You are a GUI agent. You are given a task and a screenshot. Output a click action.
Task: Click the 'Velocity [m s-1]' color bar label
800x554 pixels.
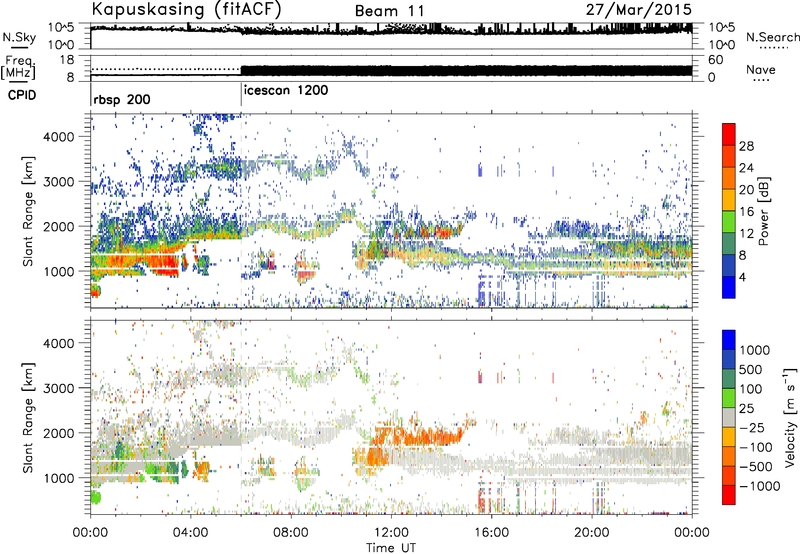click(x=790, y=416)
